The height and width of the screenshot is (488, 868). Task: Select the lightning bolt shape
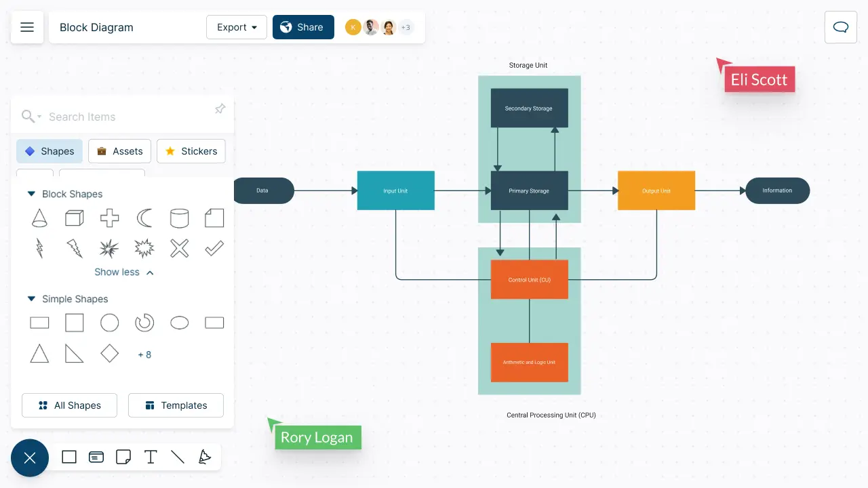pyautogui.click(x=39, y=248)
